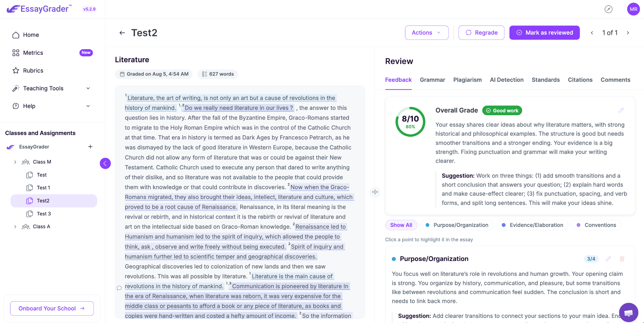
Task: Open the MR user avatar menu
Action: pyautogui.click(x=633, y=9)
